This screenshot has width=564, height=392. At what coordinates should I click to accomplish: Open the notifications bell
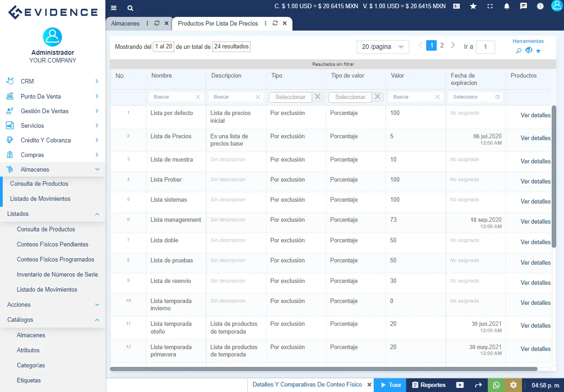tap(507, 6)
